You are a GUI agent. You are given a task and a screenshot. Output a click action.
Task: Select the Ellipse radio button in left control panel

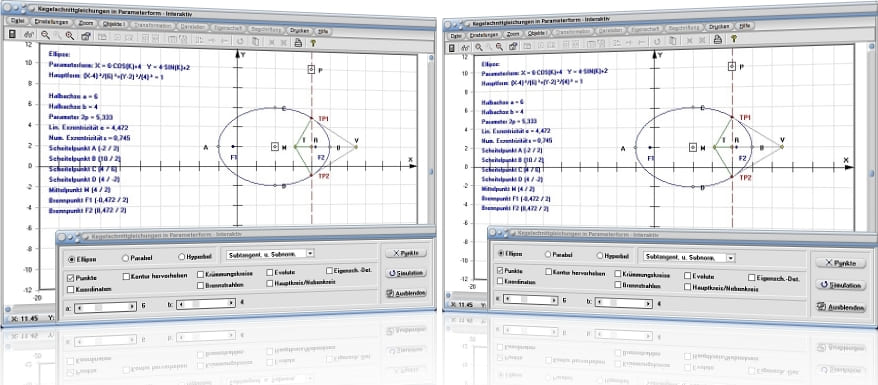tap(72, 260)
